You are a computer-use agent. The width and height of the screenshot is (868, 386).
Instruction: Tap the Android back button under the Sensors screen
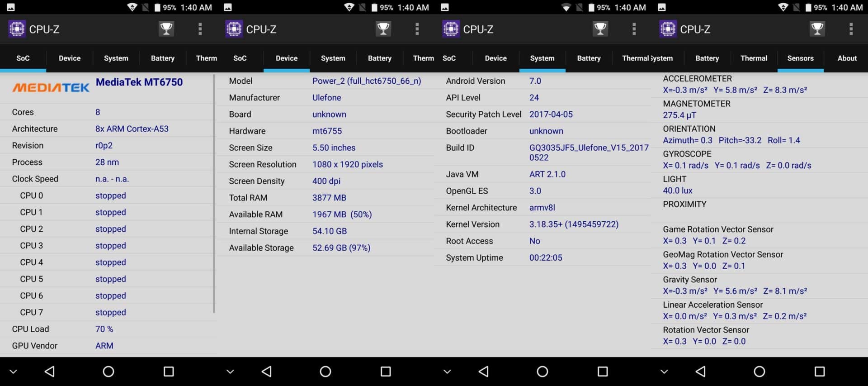(x=701, y=372)
